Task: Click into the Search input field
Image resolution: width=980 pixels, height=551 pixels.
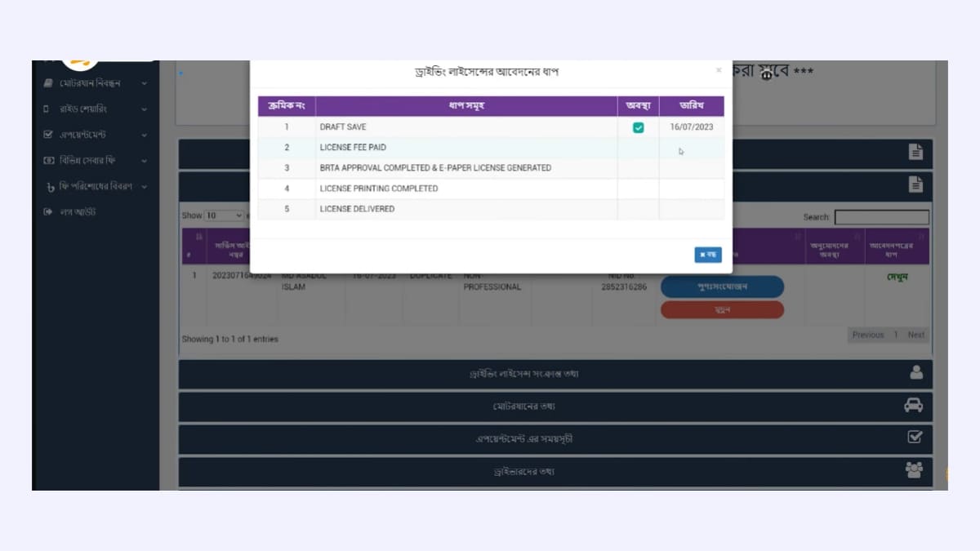Action: (881, 217)
